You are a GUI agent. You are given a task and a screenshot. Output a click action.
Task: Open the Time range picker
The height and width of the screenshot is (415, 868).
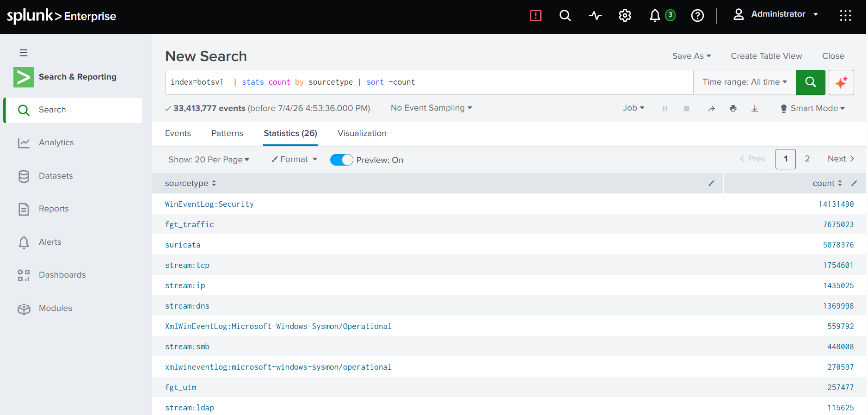(x=745, y=82)
